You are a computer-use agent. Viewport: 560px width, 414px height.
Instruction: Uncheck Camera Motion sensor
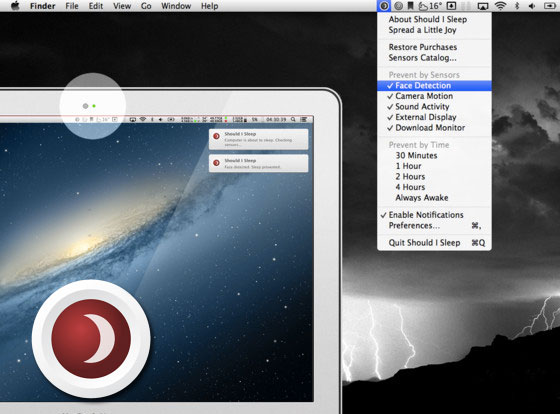[x=434, y=96]
